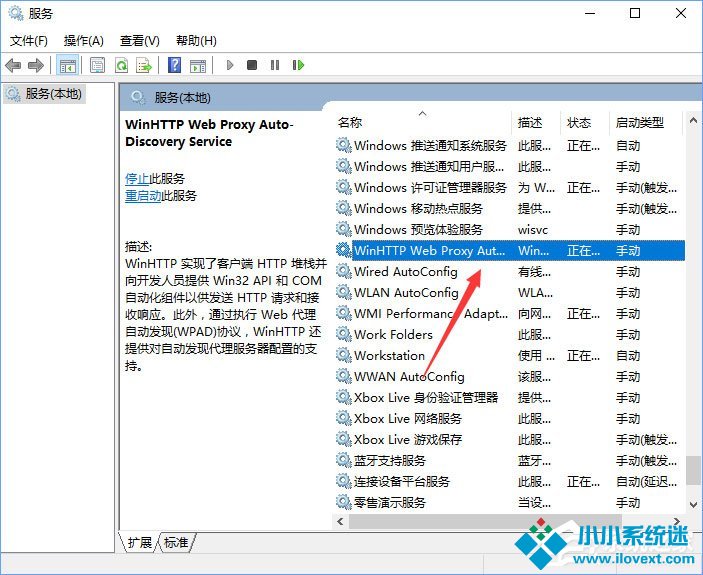Toggle the show/hide action pane icon
703x575 pixels.
coord(198,65)
